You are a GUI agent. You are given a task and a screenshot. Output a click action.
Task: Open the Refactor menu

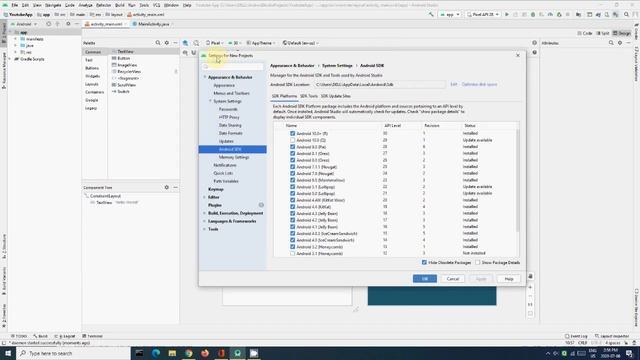[x=103, y=5]
